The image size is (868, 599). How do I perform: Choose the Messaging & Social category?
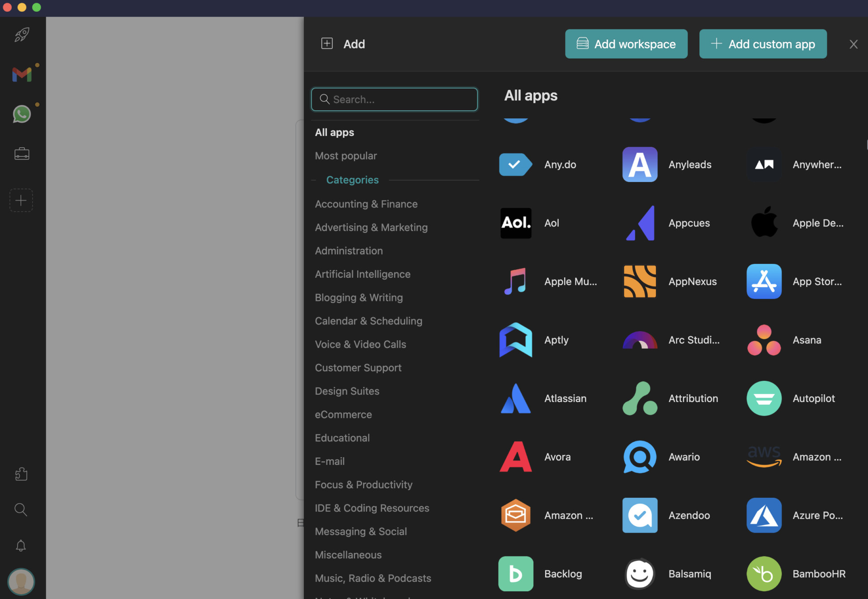360,531
